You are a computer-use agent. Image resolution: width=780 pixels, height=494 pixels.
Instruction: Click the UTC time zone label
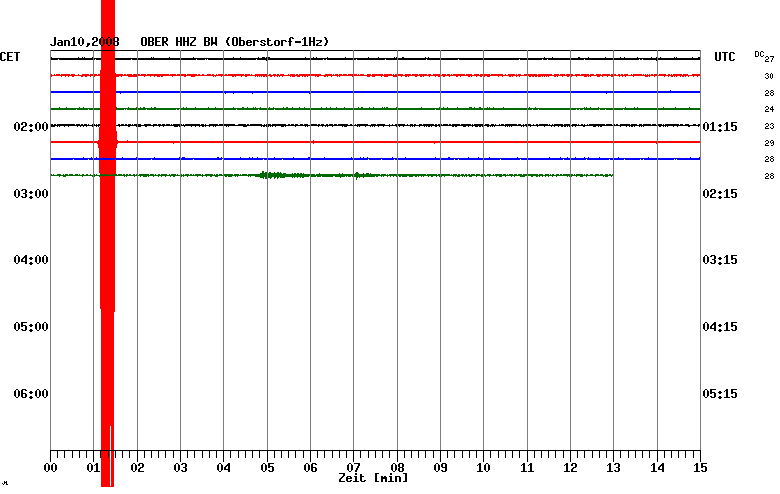(725, 57)
